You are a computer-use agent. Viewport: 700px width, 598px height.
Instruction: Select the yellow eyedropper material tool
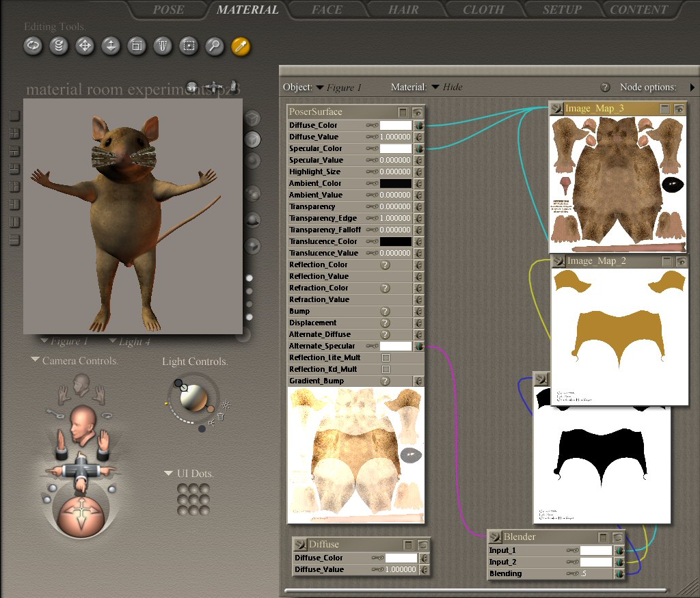point(241,46)
